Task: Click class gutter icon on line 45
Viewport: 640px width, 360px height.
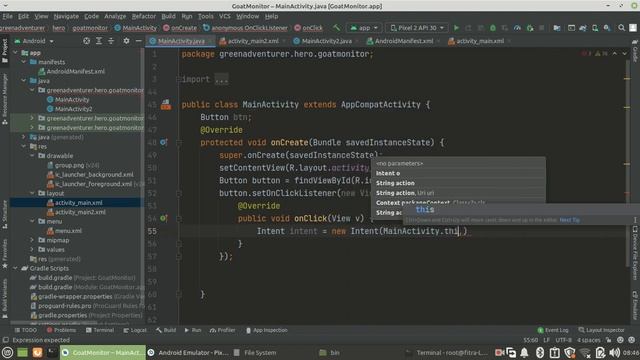Action: coord(166,104)
